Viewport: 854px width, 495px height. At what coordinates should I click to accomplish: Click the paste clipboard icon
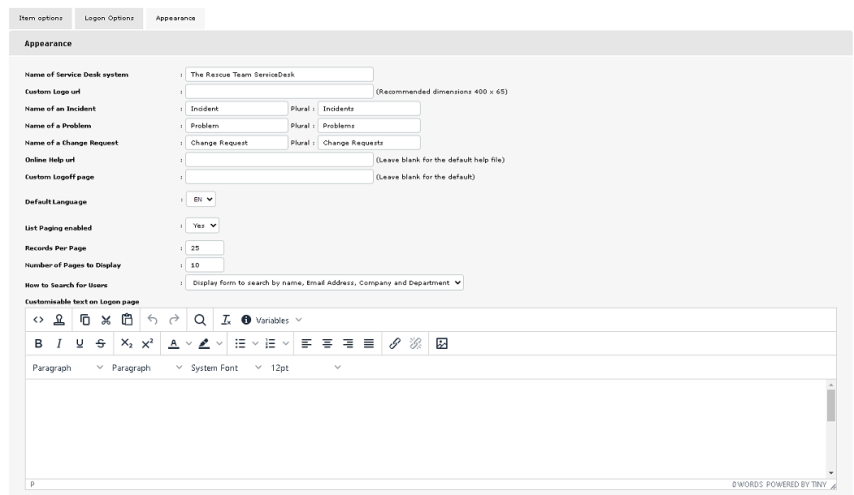point(127,321)
